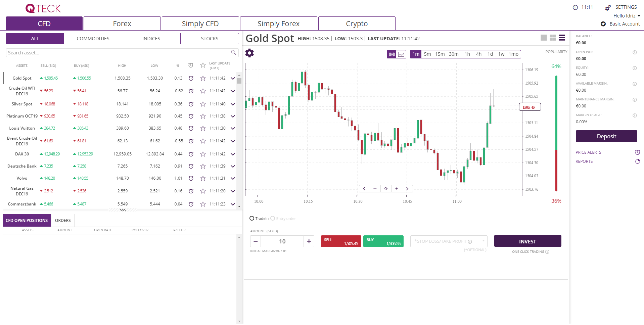Image resolution: width=644 pixels, height=325 pixels.
Task: Filter assets by Commodities
Action: 93,39
